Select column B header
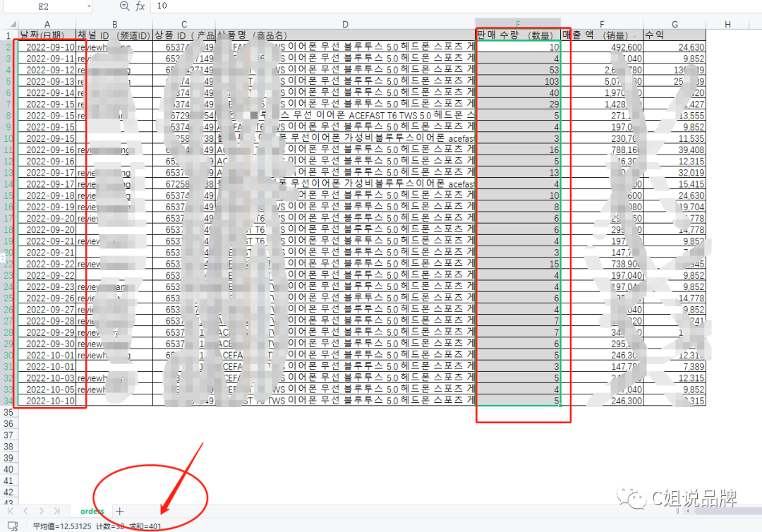The height and width of the screenshot is (532, 762). (115, 24)
